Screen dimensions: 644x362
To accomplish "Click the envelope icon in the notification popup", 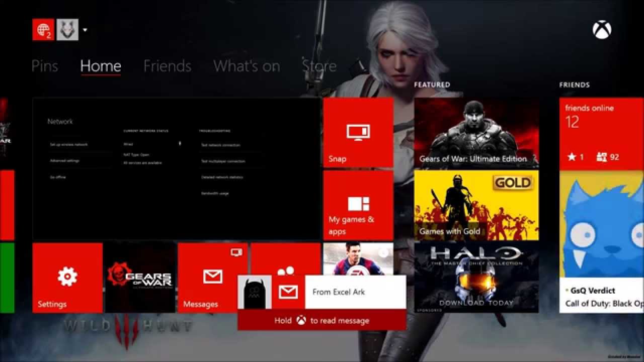I will [288, 292].
